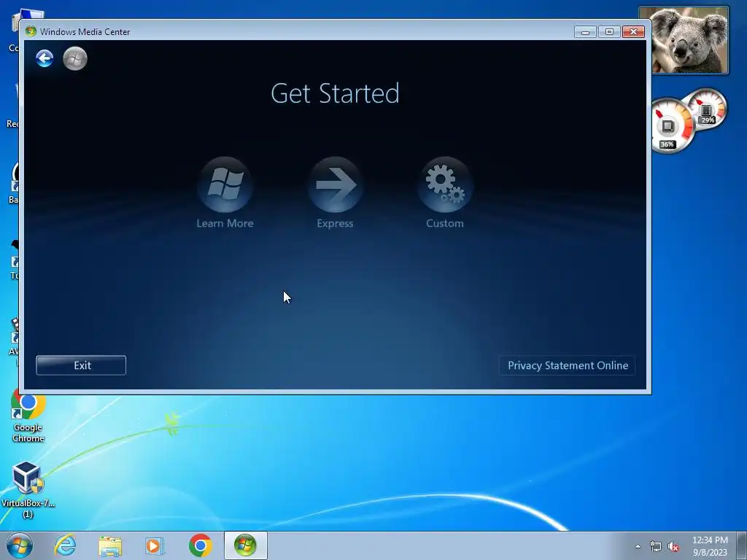Exit Windows Media Center setup
The width and height of the screenshot is (747, 560).
[x=81, y=365]
